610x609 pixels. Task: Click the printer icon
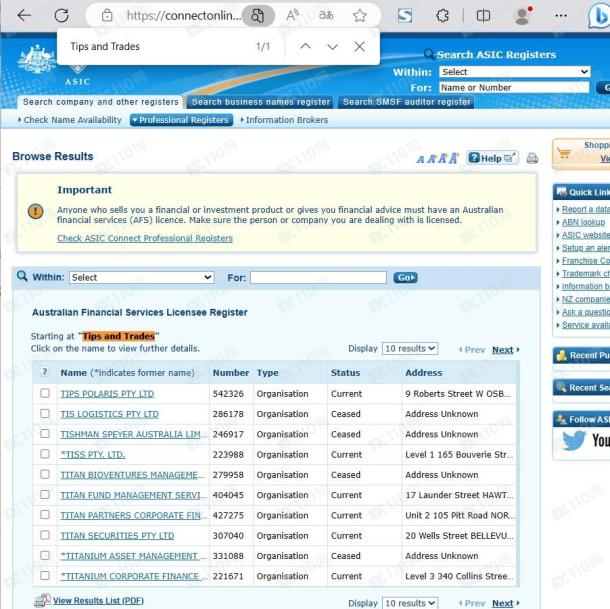click(x=532, y=158)
